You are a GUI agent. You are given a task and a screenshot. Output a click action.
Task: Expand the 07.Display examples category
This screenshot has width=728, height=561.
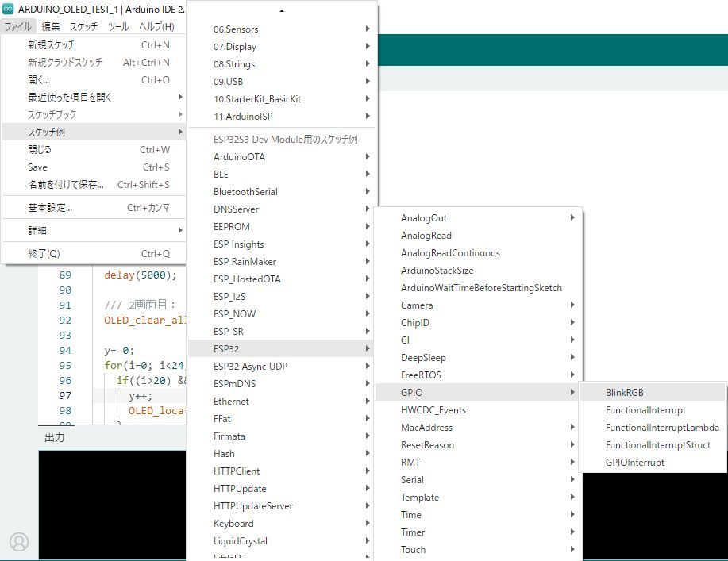(235, 47)
